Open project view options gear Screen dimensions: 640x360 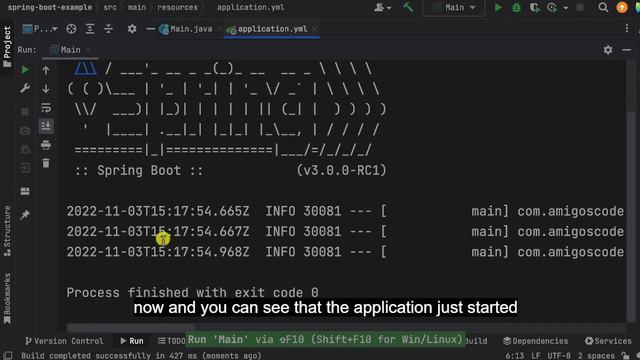132,29
